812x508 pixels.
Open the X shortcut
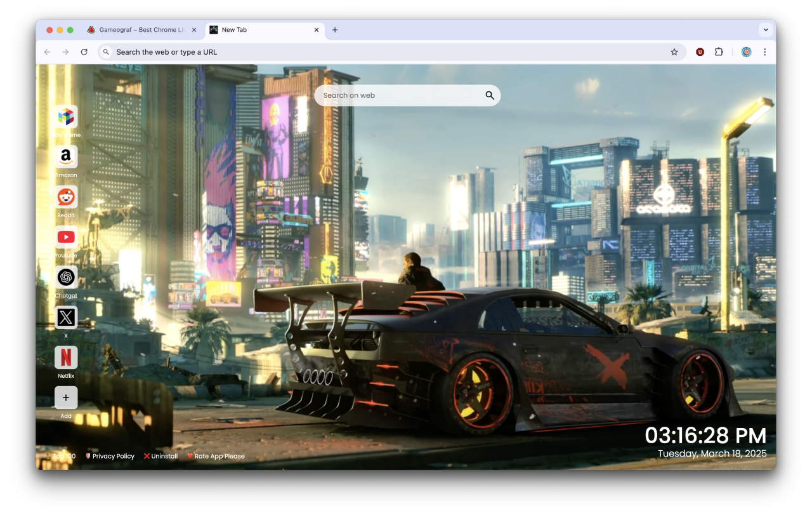tap(66, 317)
